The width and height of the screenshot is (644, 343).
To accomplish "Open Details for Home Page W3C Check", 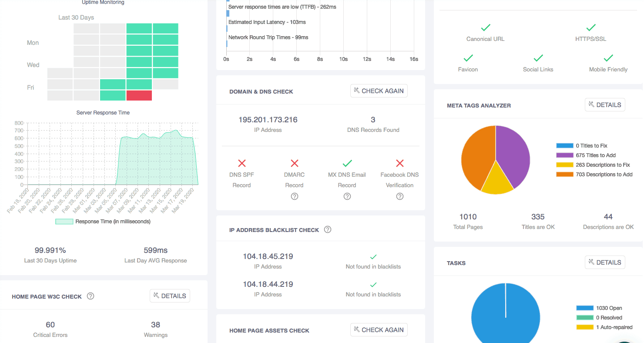I will 170,296.
